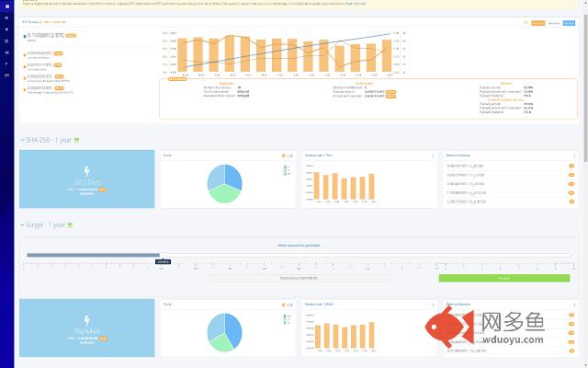Select the BTC Balance tab label
This screenshot has height=368, width=588.
[x=30, y=22]
